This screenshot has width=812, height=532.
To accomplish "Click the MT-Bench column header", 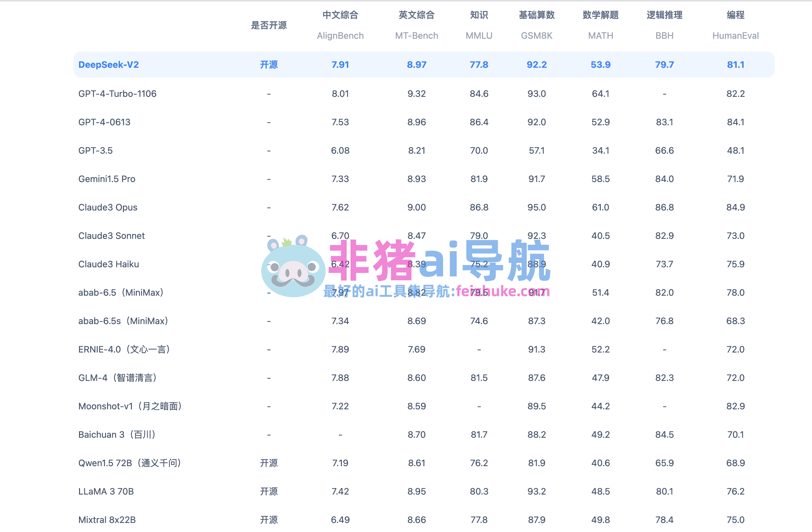I will (416, 36).
